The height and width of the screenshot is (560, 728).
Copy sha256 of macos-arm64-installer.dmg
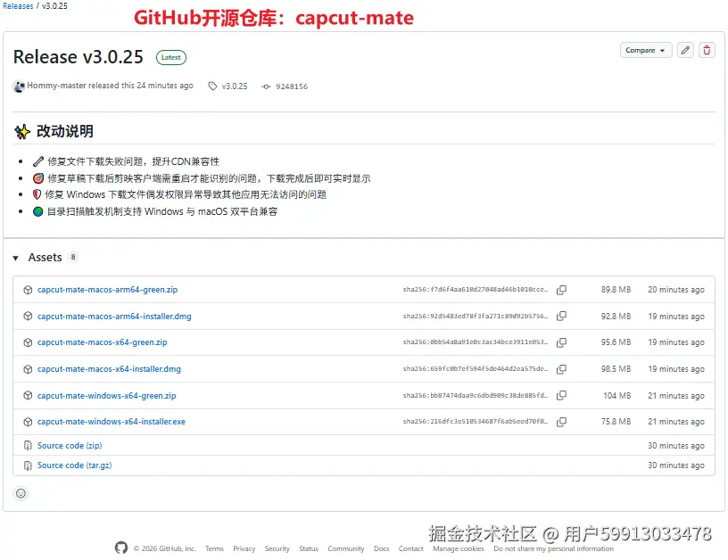click(561, 316)
